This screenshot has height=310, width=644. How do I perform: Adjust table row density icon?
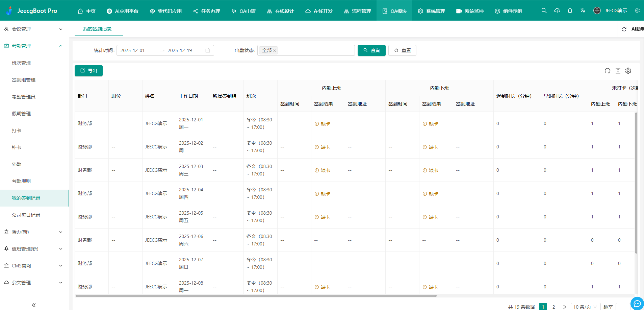point(618,71)
